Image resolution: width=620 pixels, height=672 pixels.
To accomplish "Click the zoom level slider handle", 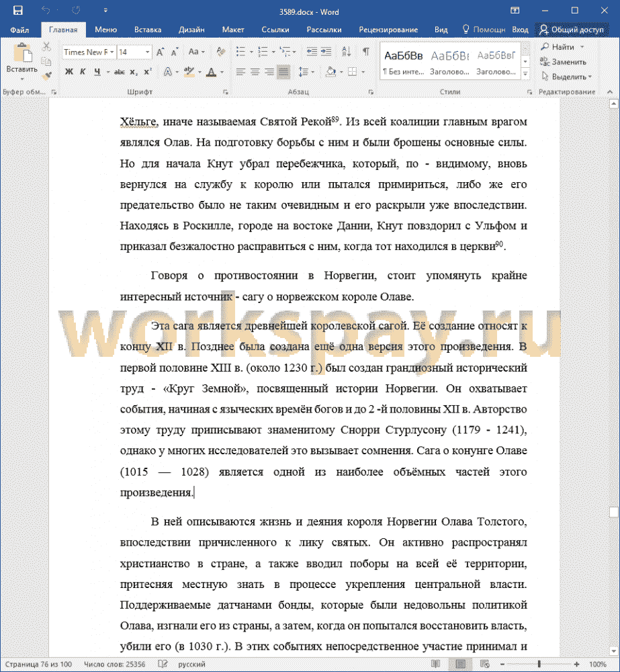I will [x=539, y=664].
